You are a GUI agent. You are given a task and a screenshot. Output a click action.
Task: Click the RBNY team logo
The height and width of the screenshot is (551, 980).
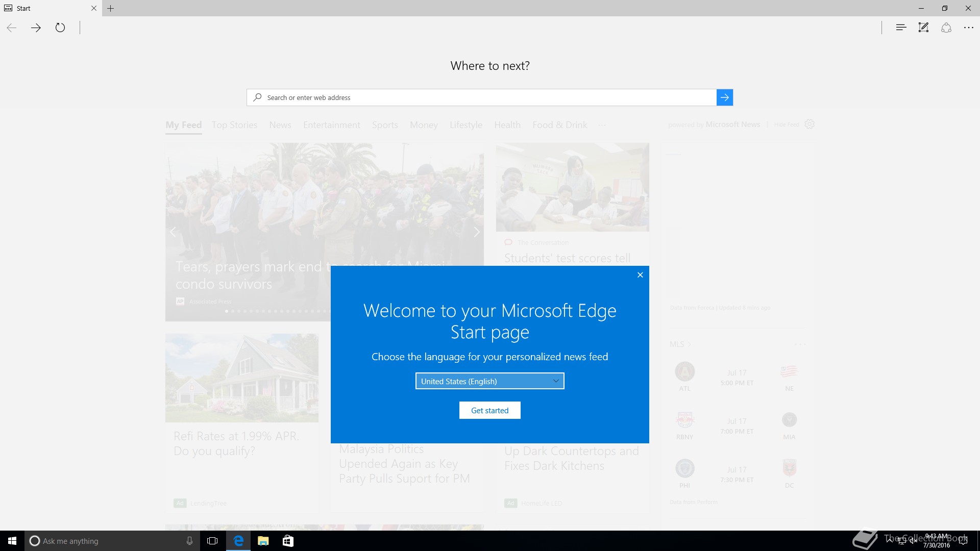[x=685, y=420]
